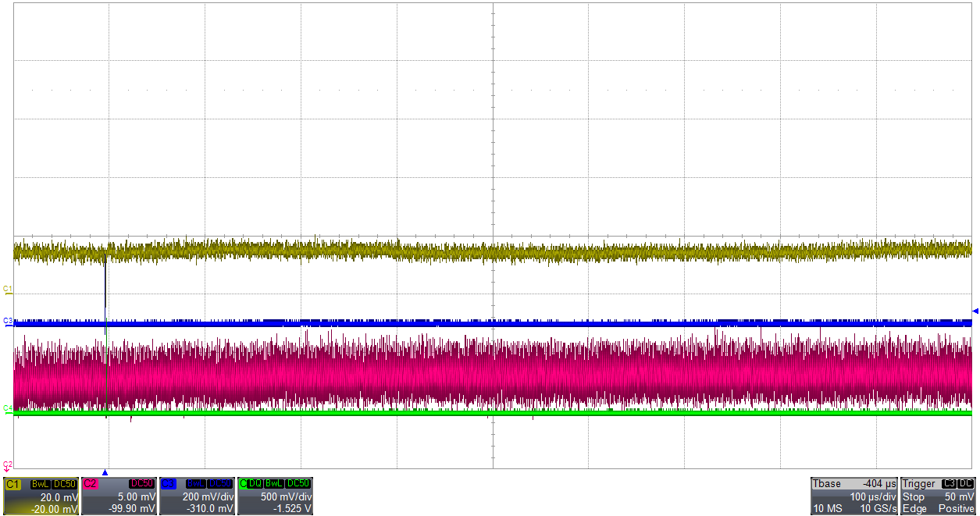The width and height of the screenshot is (980, 516).
Task: Click the C3 source badge in Trigger box
Action: (x=949, y=484)
